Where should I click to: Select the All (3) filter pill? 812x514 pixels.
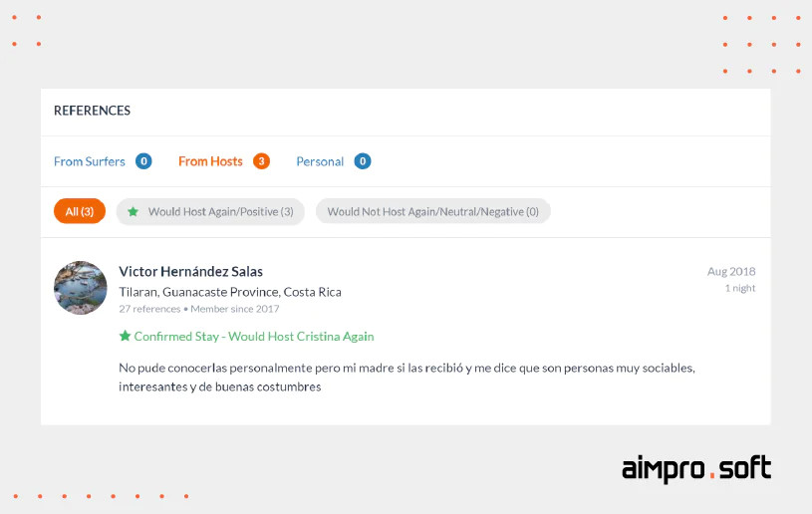(80, 211)
